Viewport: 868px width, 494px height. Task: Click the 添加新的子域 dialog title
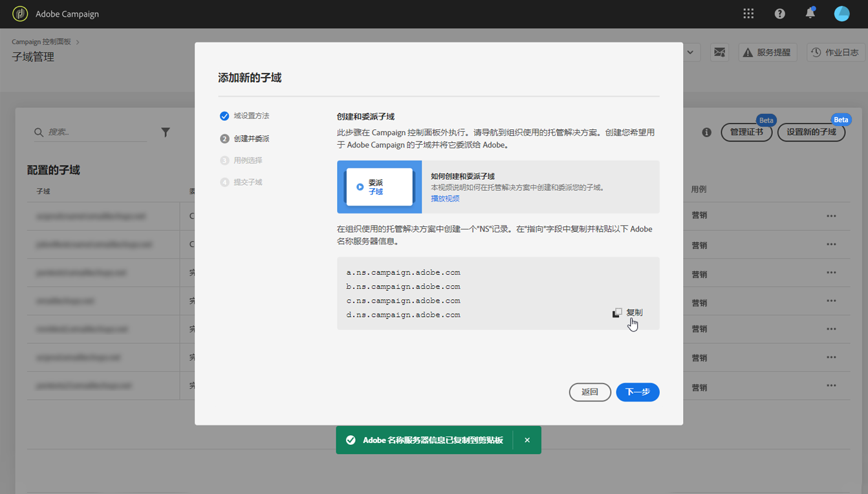coord(250,78)
